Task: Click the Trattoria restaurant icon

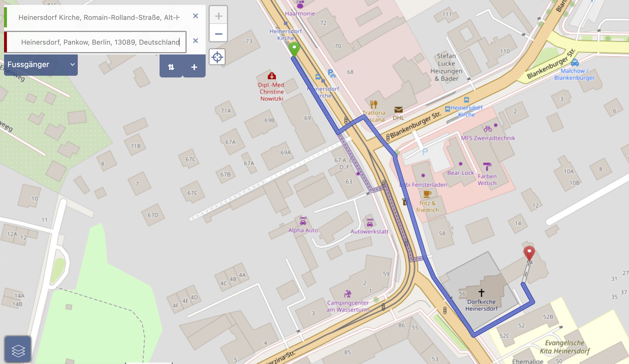Action: click(x=374, y=104)
